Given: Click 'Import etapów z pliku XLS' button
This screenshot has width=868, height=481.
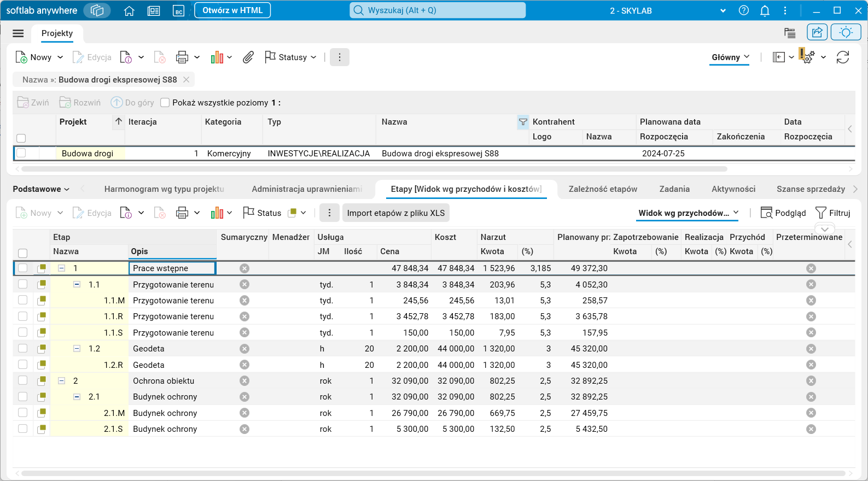Looking at the screenshot, I should click(x=395, y=213).
